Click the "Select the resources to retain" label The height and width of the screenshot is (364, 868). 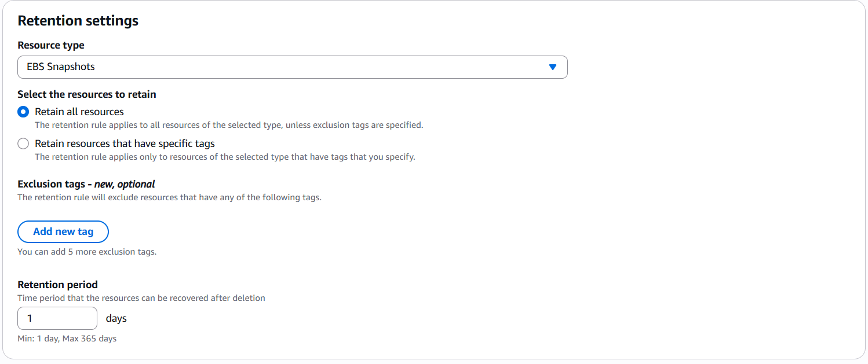87,94
